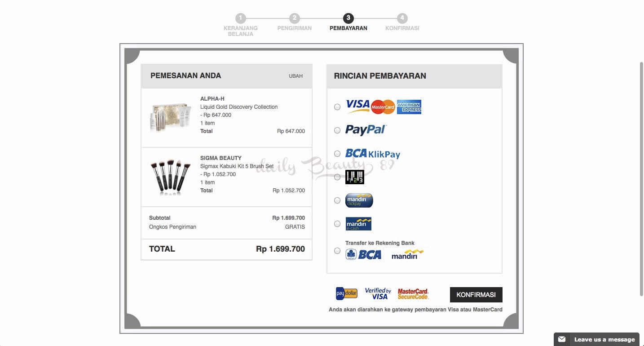Click the MasterCard logo in payment options

point(383,107)
